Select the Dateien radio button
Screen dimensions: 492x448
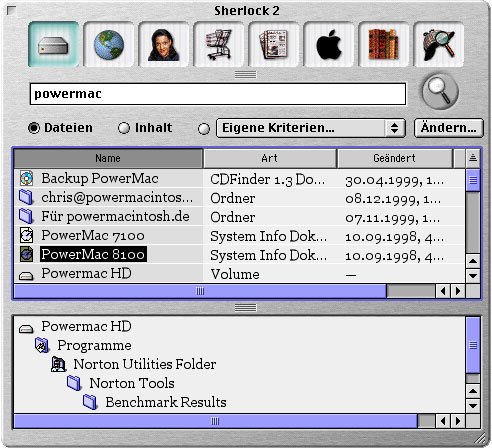point(34,128)
